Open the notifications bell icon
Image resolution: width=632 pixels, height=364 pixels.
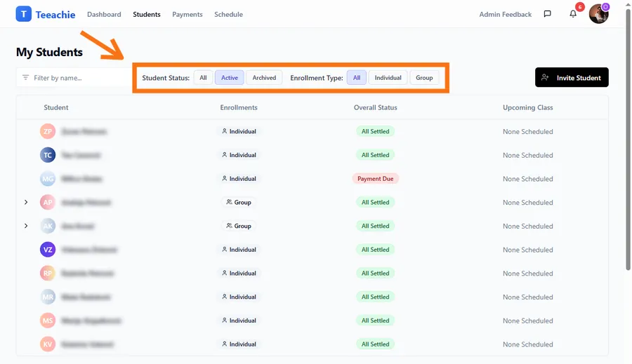point(573,14)
